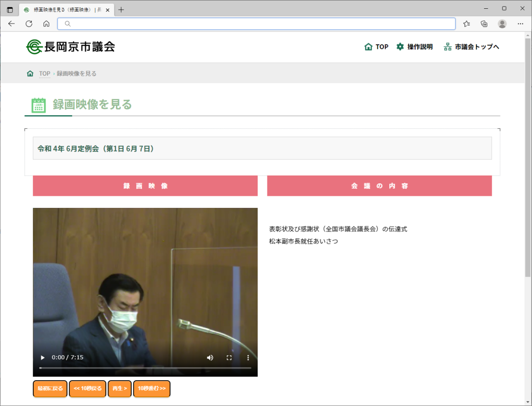The image size is (532, 406).
Task: Minimize the browser window
Action: pos(486,8)
